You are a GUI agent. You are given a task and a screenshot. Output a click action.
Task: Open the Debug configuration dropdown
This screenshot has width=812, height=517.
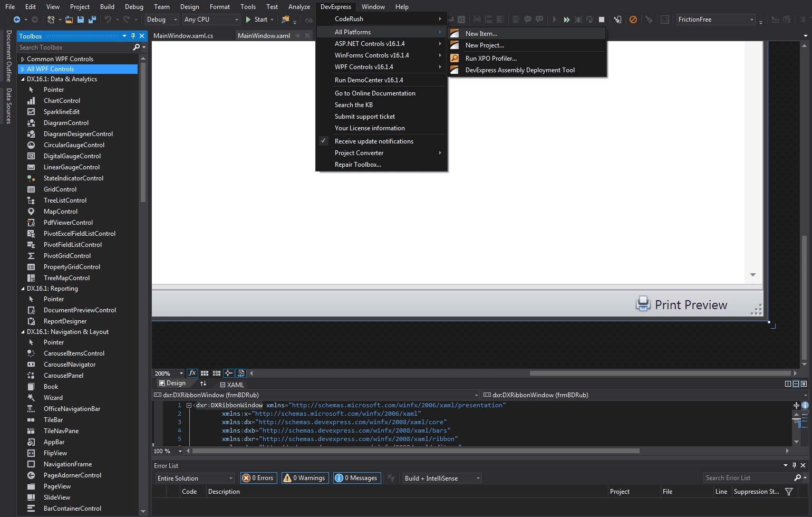click(x=161, y=20)
